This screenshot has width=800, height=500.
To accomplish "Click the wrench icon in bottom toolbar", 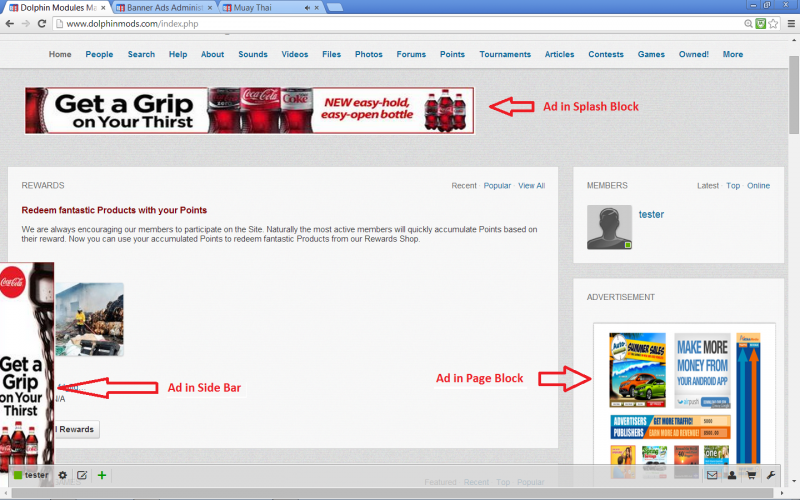I will pos(770,475).
